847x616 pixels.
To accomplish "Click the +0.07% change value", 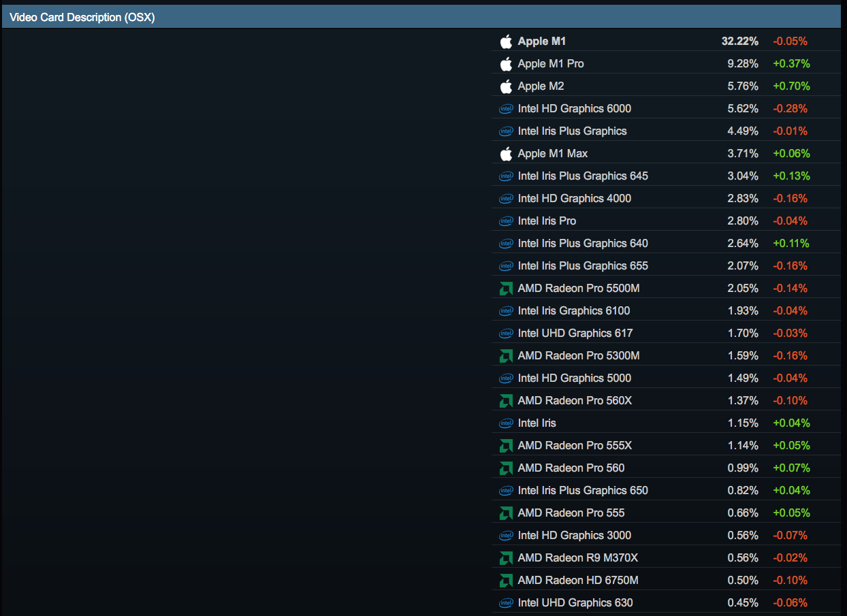I will (x=791, y=468).
